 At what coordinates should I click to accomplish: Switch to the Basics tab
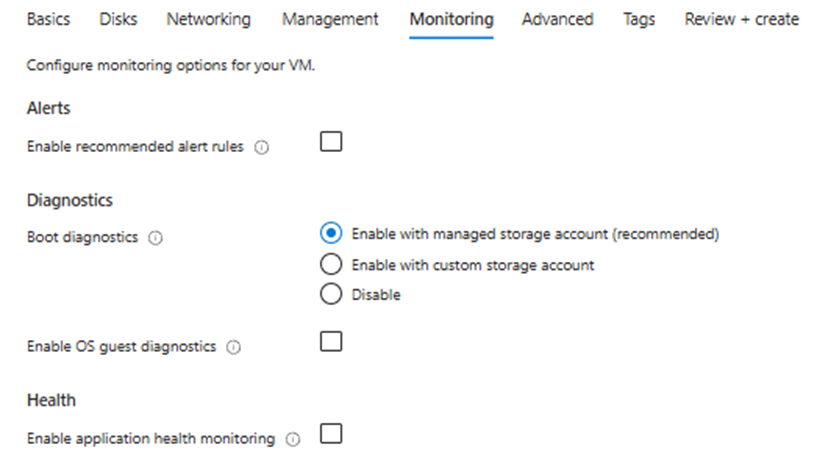[48, 19]
